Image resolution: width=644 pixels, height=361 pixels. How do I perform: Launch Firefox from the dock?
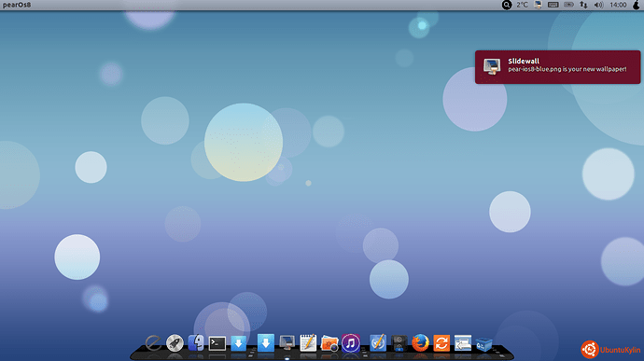(420, 343)
